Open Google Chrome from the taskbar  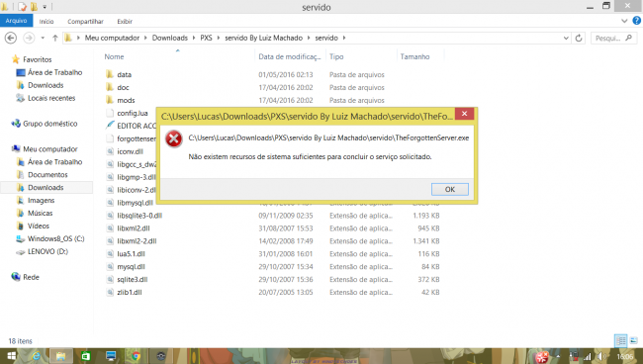pyautogui.click(x=136, y=356)
